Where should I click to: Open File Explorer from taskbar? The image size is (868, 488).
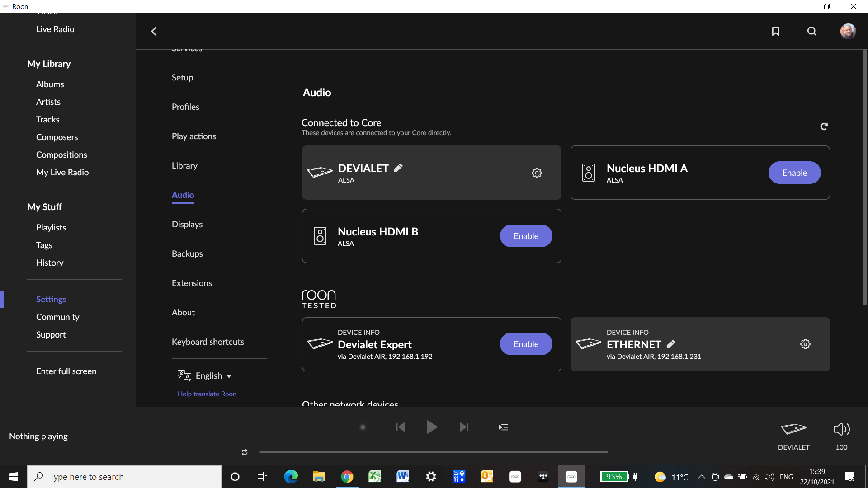pos(319,477)
